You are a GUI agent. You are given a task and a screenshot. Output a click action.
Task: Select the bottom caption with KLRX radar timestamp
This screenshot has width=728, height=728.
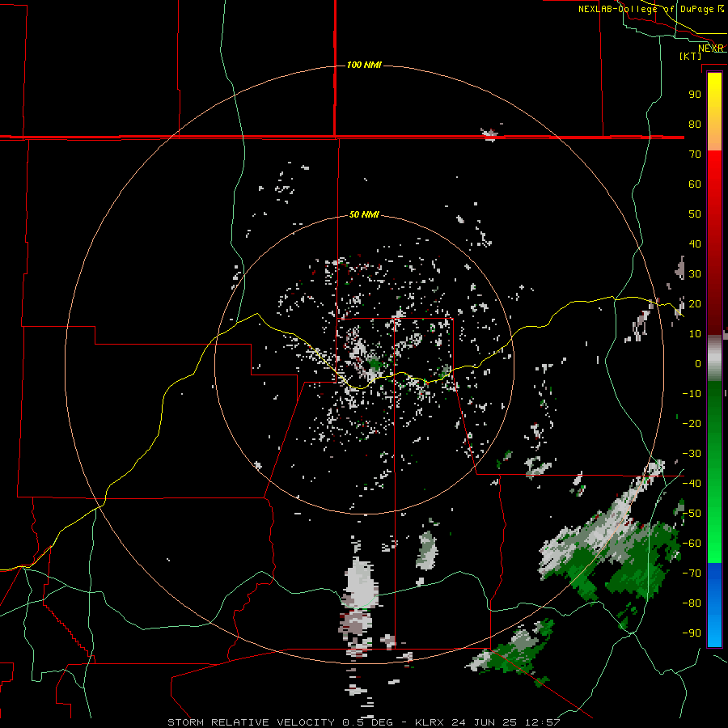364,722
